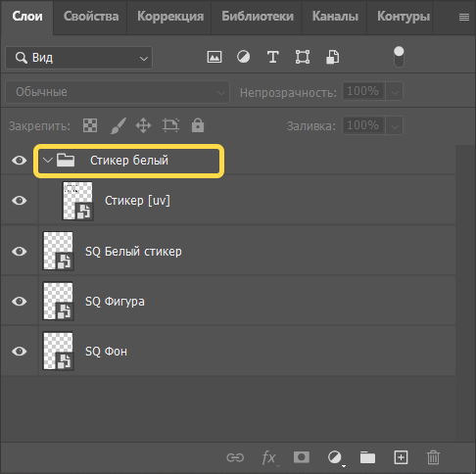Create new fill or adjustment layer

coord(335,457)
